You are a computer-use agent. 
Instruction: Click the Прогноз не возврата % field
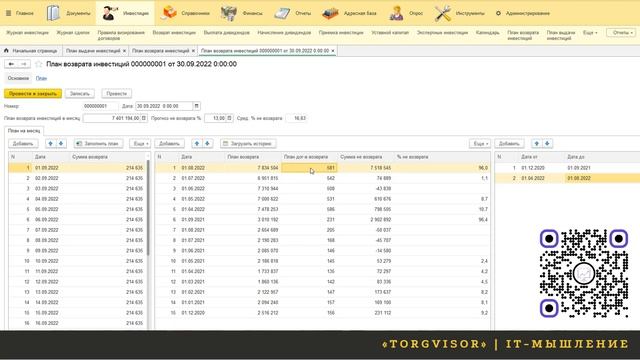pos(215,118)
